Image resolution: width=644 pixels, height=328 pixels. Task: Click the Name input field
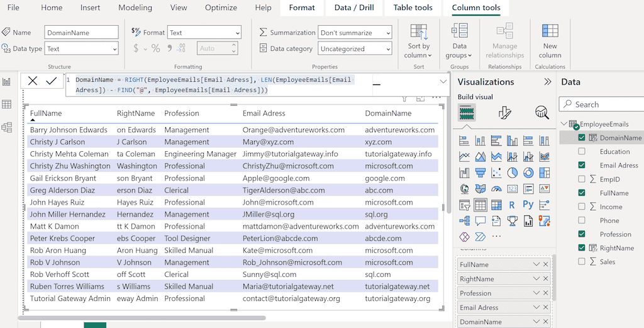click(x=81, y=33)
